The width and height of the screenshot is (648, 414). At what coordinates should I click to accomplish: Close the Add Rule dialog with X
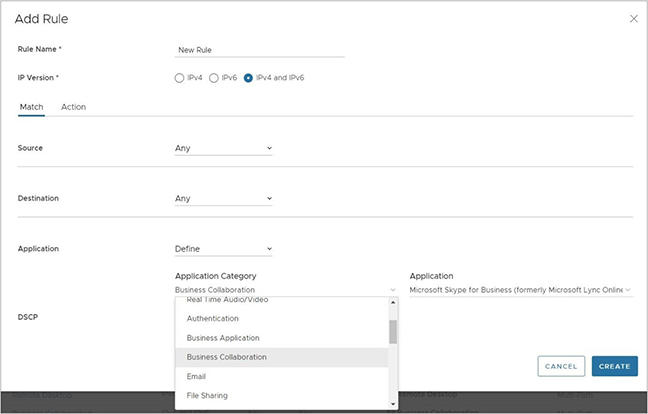pyautogui.click(x=633, y=19)
